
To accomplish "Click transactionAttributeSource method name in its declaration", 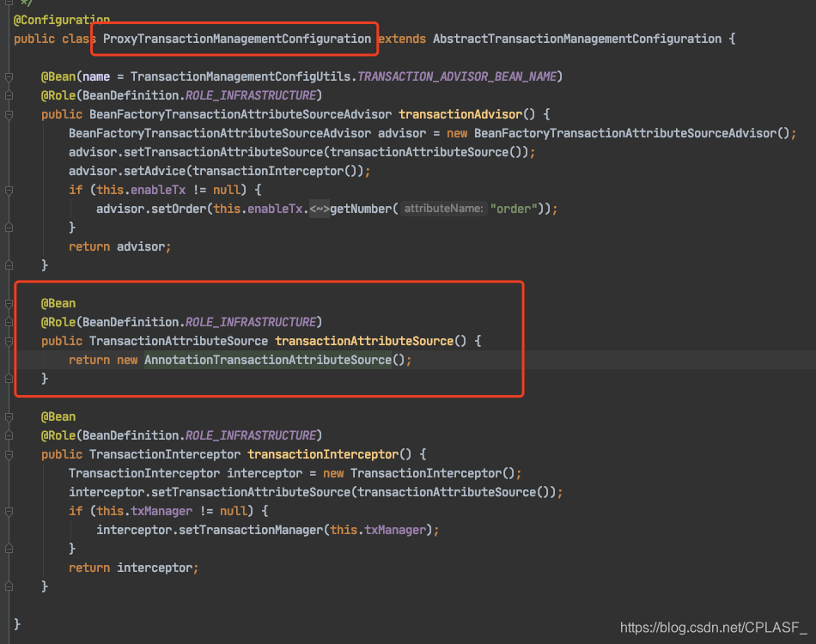I will click(364, 341).
